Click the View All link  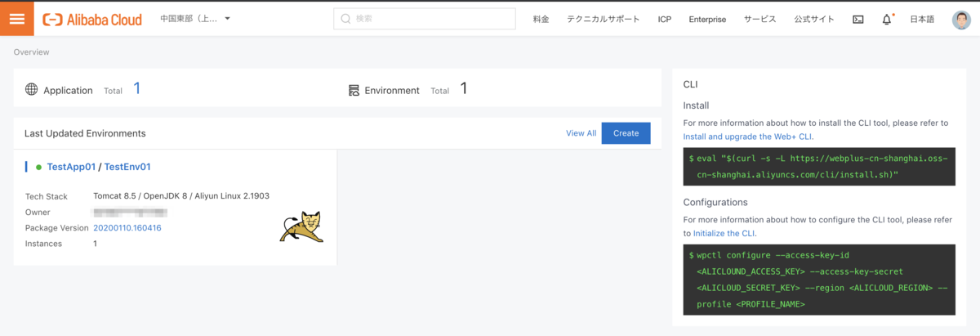point(581,133)
